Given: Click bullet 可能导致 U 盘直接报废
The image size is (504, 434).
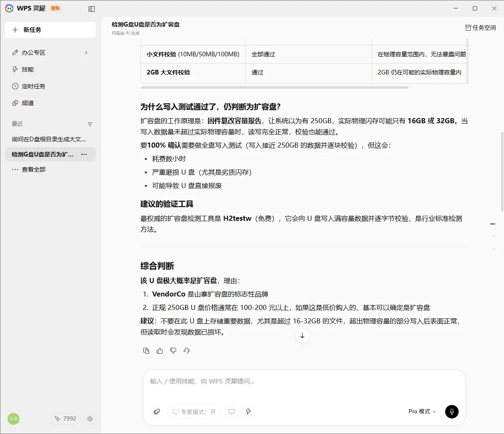Looking at the screenshot, I should 187,186.
